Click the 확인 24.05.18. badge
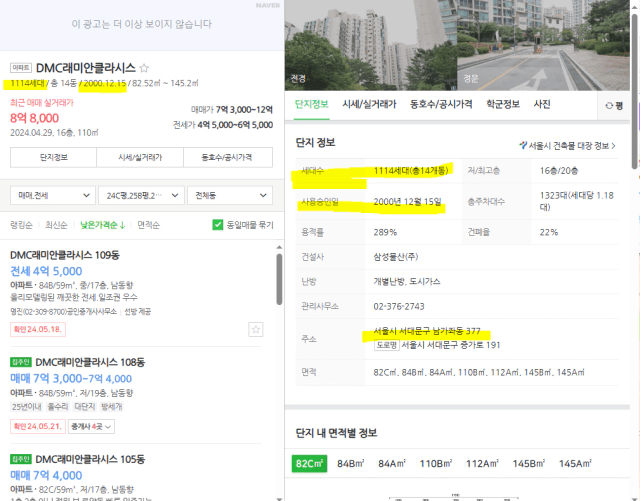The width and height of the screenshot is (640, 501). click(x=38, y=330)
